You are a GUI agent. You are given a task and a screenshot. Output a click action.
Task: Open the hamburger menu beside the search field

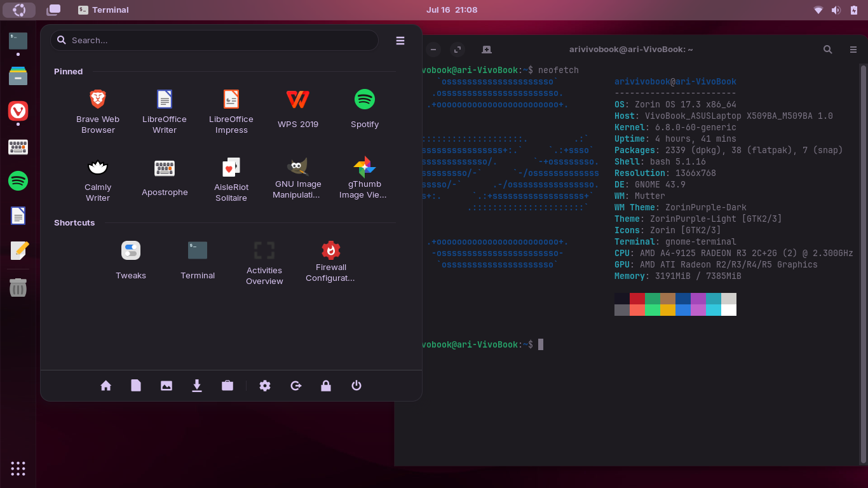(x=400, y=41)
